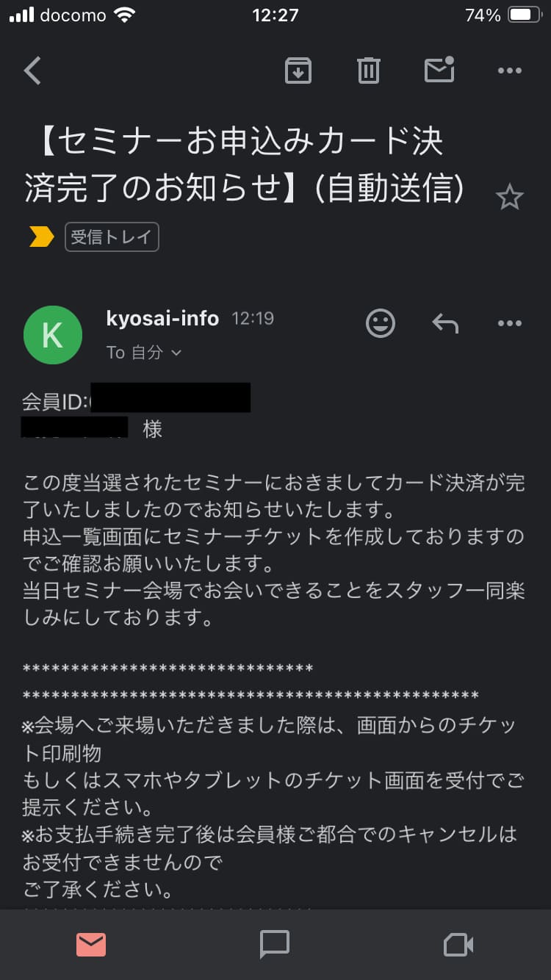551x980 pixels.
Task: Open the 受信トレイ label
Action: coord(112,237)
